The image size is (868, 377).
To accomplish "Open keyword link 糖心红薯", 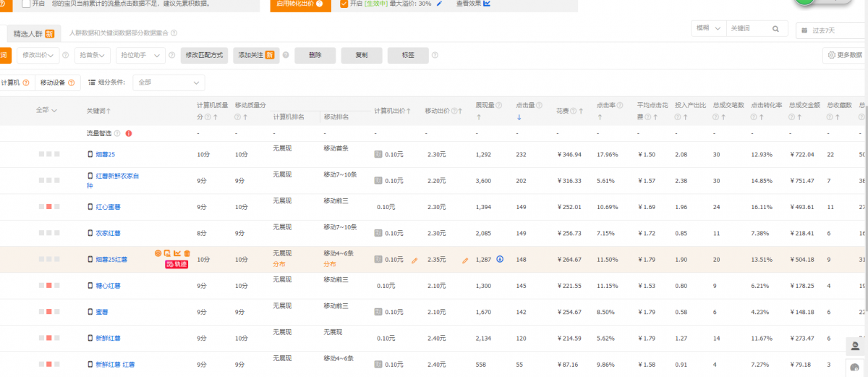I will [108, 286].
